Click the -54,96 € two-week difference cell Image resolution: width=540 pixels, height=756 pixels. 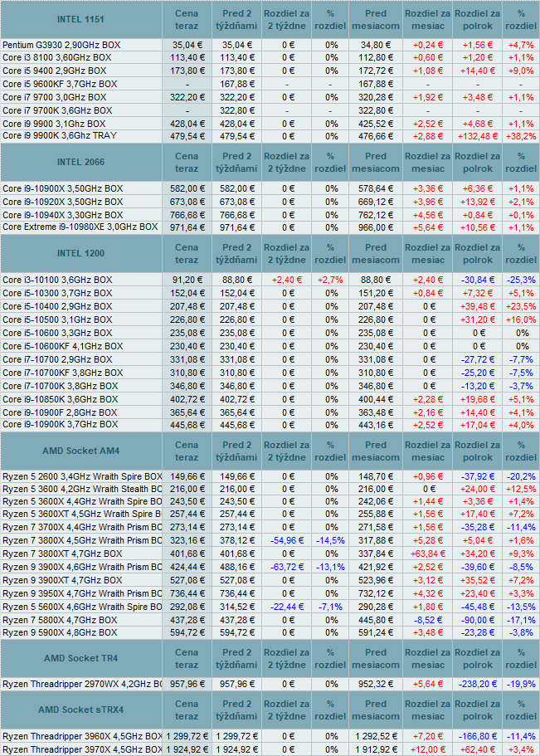tap(286, 540)
